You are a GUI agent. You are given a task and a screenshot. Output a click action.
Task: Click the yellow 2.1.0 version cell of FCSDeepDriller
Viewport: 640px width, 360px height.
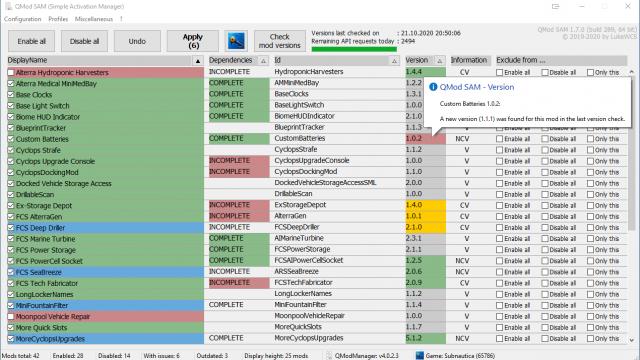tap(425, 227)
